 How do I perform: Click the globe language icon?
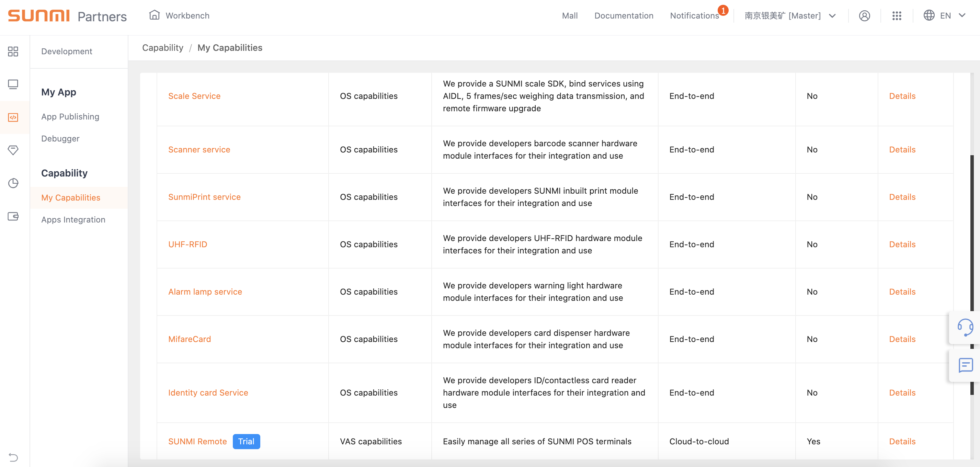coord(928,15)
